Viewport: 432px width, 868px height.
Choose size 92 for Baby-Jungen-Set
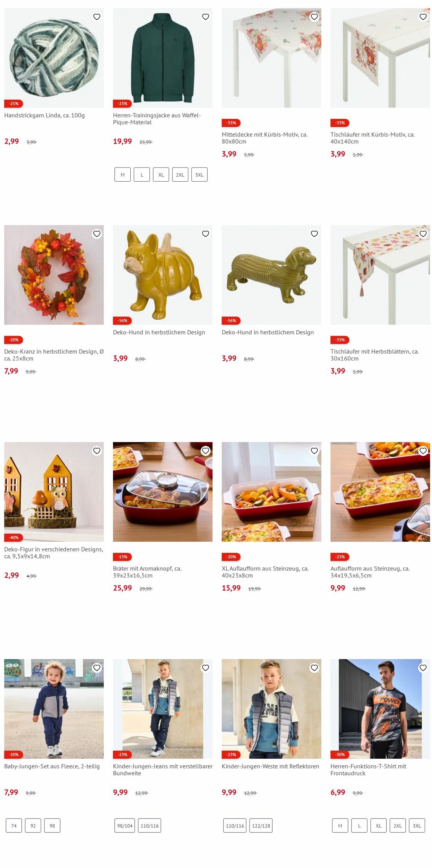coord(33,825)
